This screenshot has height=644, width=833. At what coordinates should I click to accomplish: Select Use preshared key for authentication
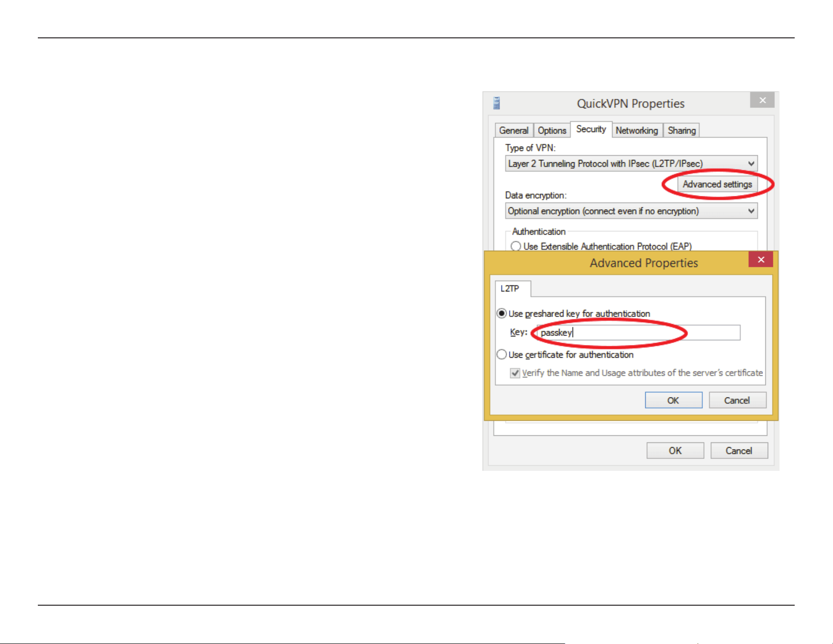click(x=501, y=313)
